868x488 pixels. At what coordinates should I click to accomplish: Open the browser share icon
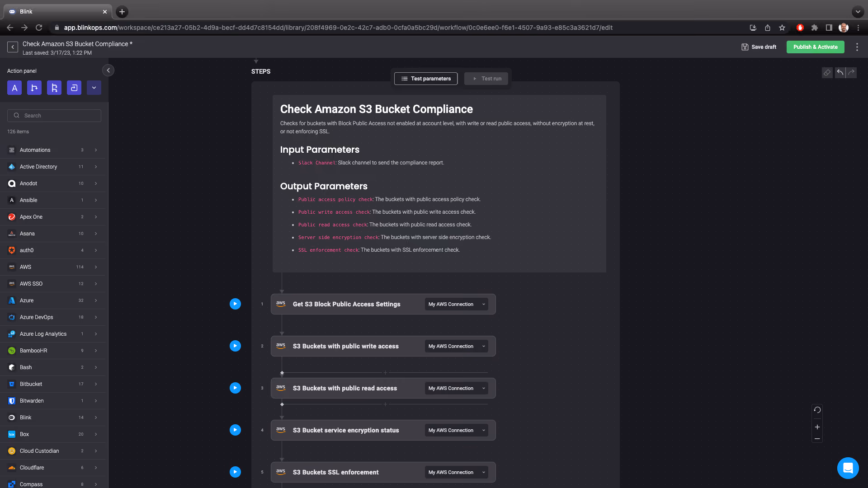pos(768,28)
